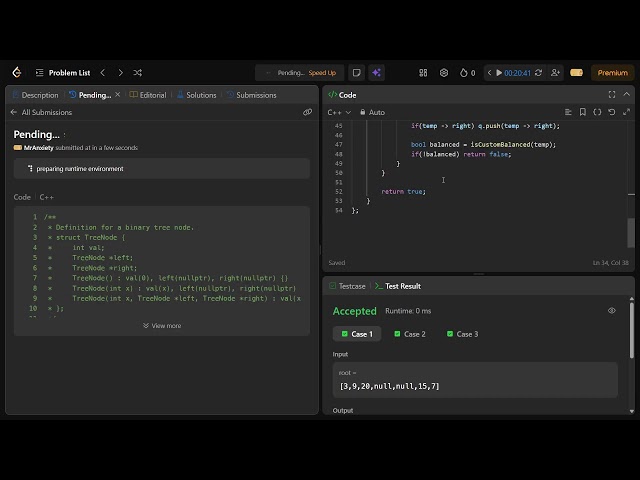This screenshot has height=480, width=640.
Task: Click the test result panel scrollbar
Action: 631,331
